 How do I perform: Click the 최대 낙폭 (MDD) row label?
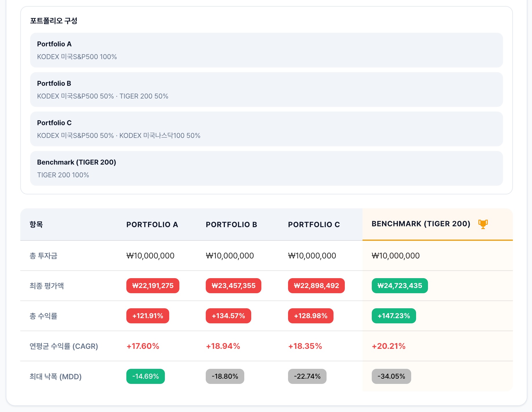coord(55,377)
